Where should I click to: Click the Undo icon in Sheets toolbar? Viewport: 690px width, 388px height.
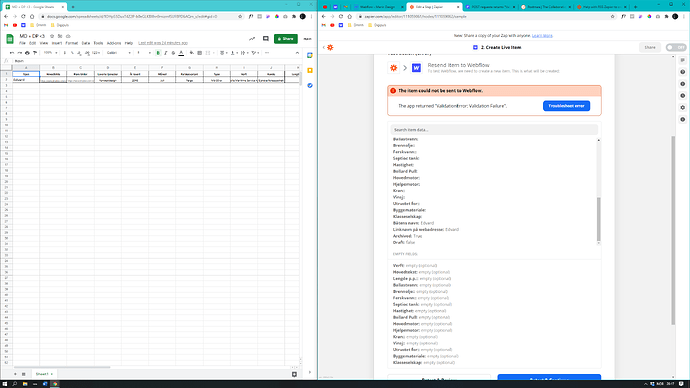pos(12,53)
